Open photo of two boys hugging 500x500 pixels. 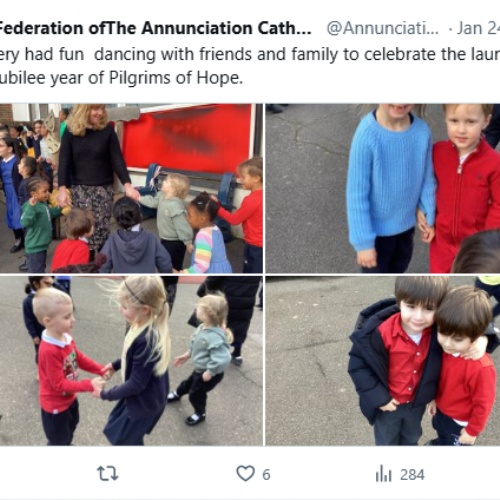[383, 361]
